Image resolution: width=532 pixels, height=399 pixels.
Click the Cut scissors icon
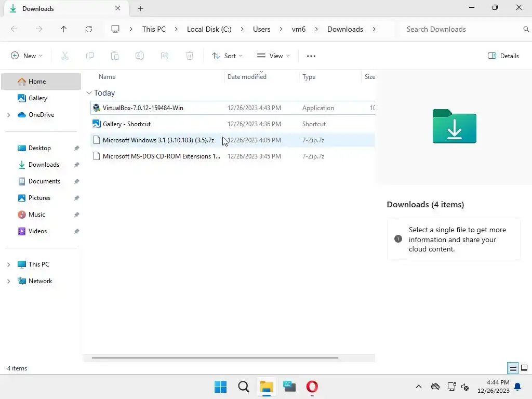(x=65, y=56)
